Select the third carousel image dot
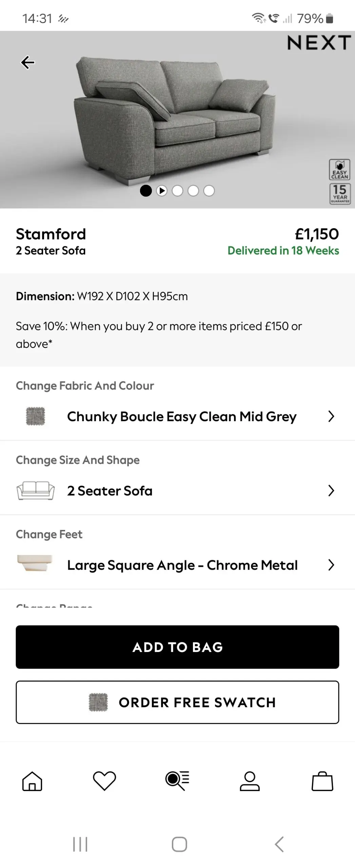Screen dimensions: 355x868 (x=177, y=191)
